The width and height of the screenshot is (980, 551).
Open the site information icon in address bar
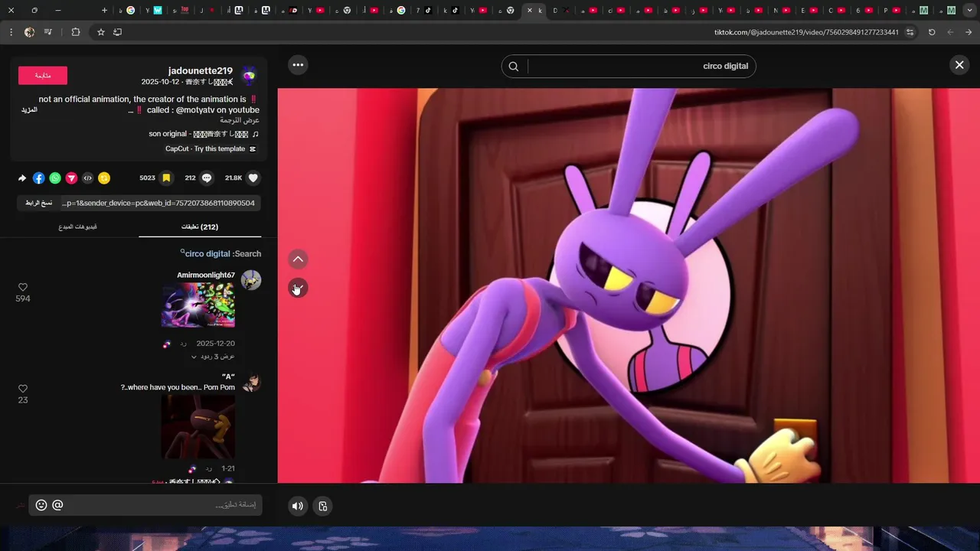[x=910, y=32]
